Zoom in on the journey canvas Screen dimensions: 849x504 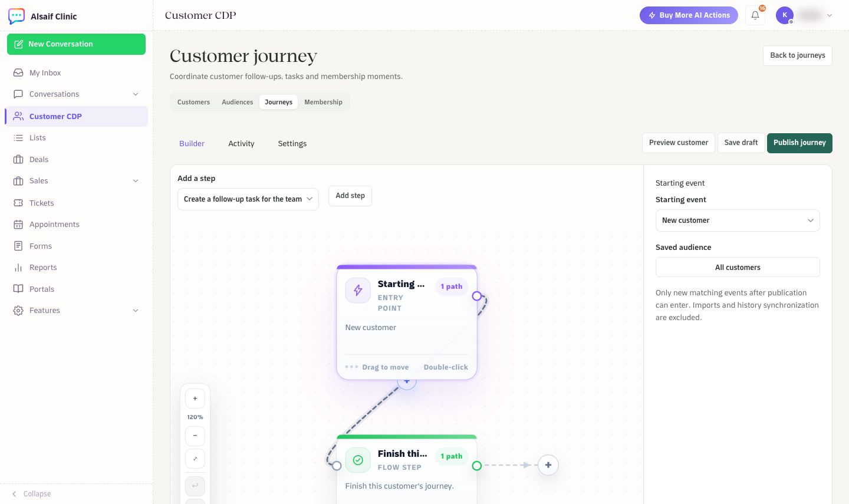click(x=195, y=398)
